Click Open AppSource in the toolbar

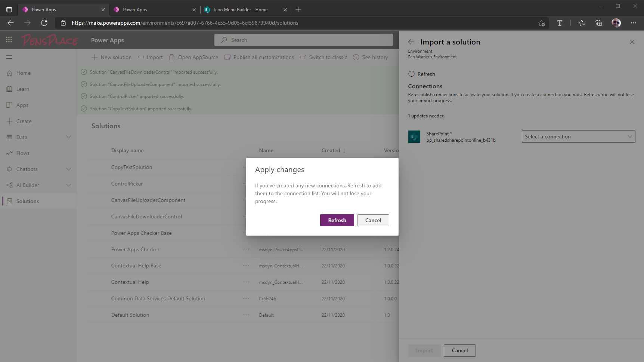point(193,57)
